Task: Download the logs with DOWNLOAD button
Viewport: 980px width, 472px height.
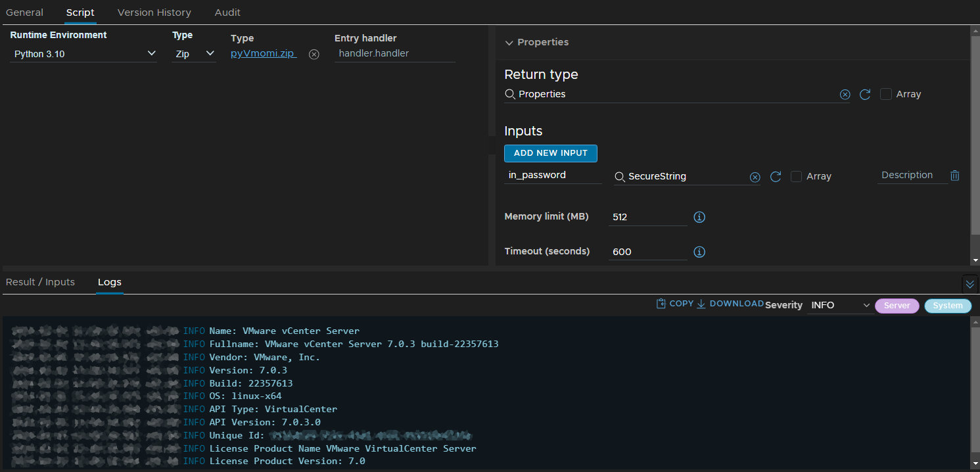Action: [730, 304]
